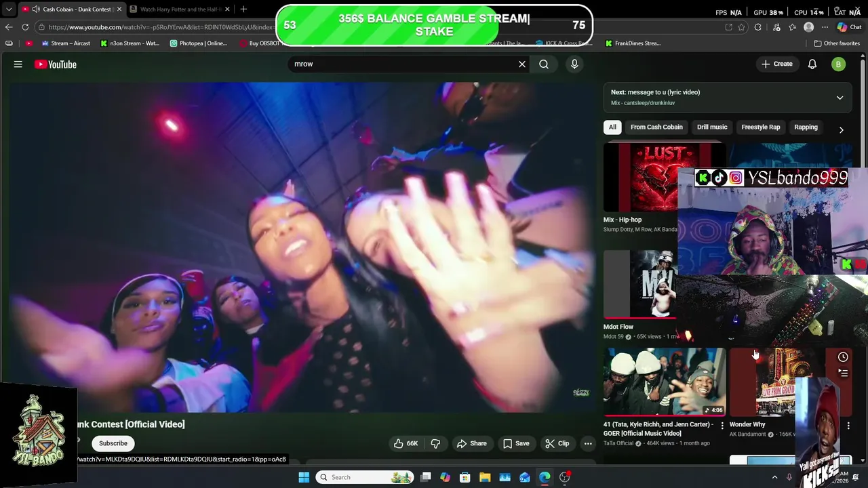Screen dimensions: 868x488
Task: Open browser extensions puzzle icon
Action: pyautogui.click(x=758, y=27)
